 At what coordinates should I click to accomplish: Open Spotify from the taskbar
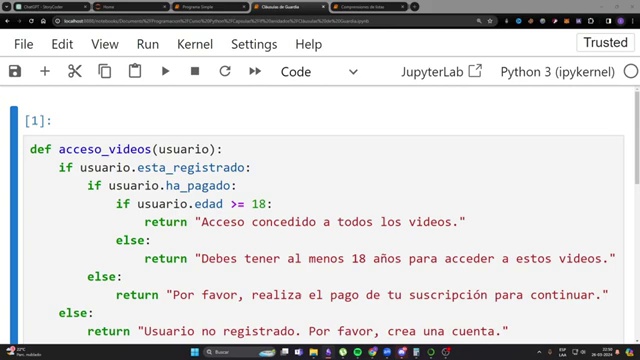tap(358, 352)
